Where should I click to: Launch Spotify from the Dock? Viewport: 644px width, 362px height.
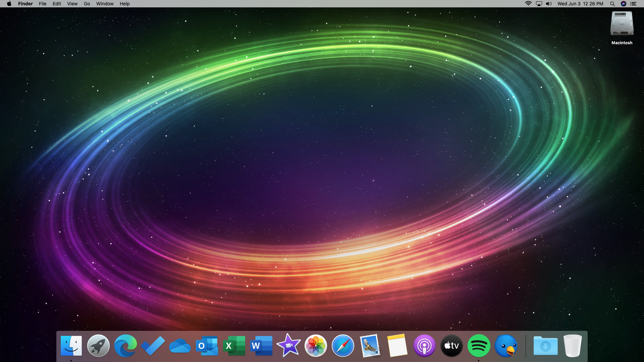pos(479,346)
